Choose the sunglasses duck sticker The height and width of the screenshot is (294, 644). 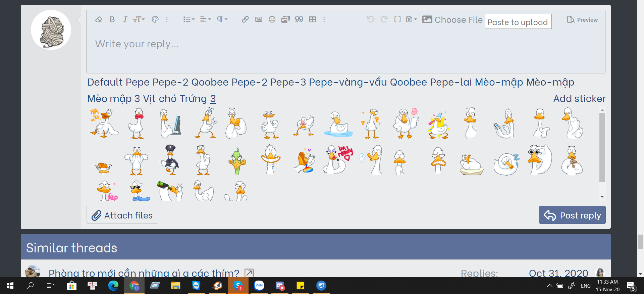[x=140, y=190]
